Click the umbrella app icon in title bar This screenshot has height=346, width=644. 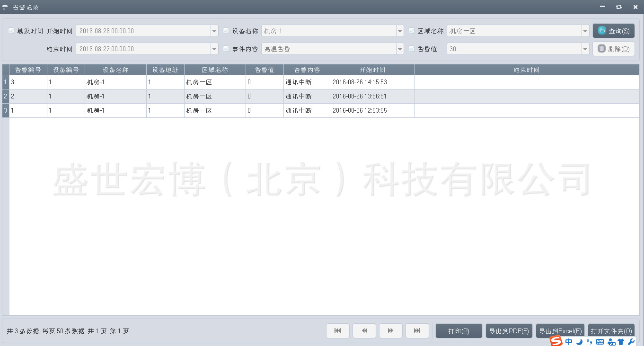tap(5, 7)
